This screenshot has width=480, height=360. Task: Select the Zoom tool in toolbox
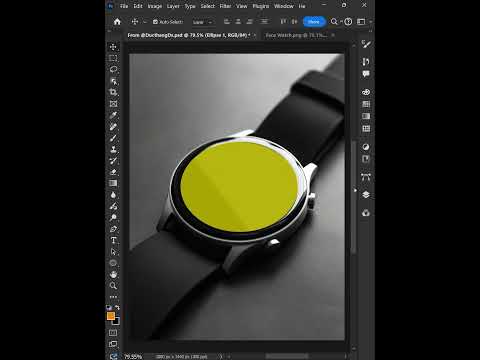(113, 286)
